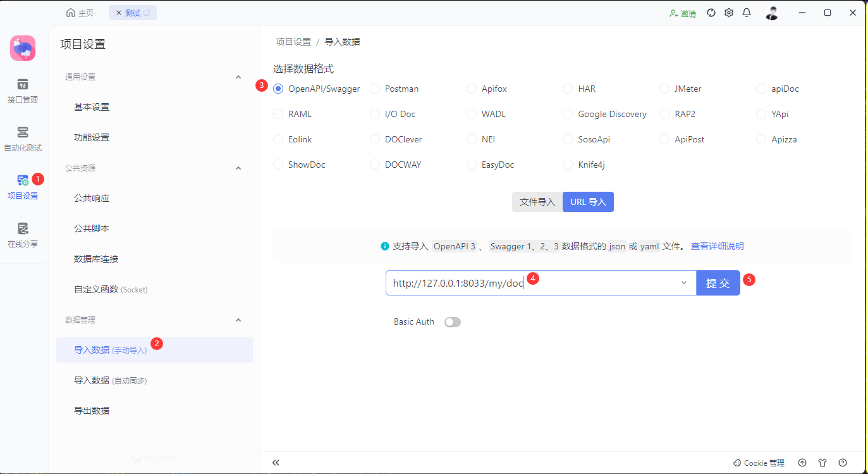The image size is (868, 474).
Task: Go to the 主页 tab
Action: tap(80, 12)
